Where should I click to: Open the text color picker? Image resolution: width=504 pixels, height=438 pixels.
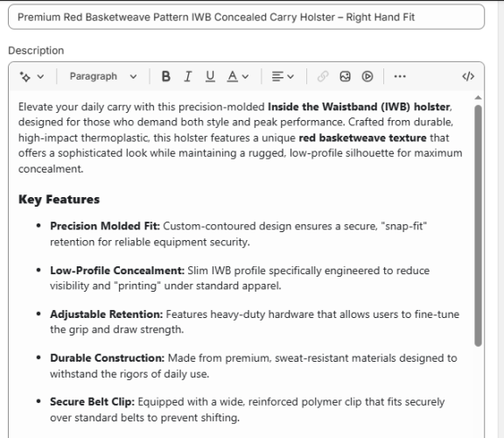(x=233, y=76)
